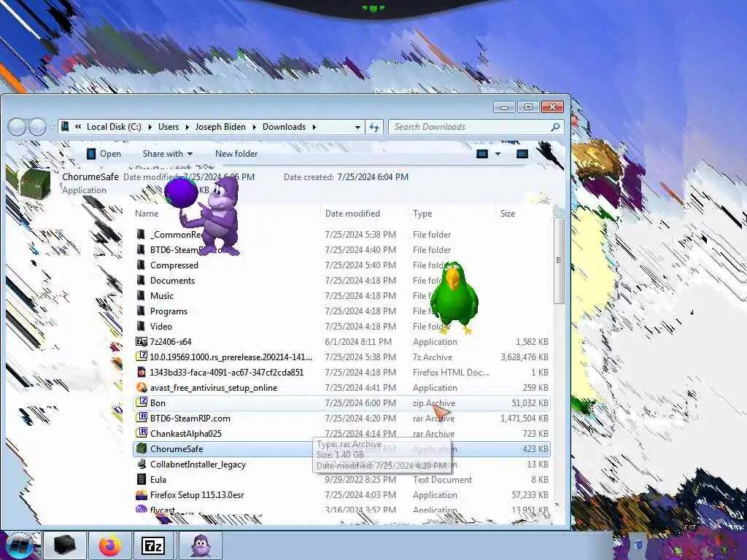Toggle the preview pane icon

[522, 154]
